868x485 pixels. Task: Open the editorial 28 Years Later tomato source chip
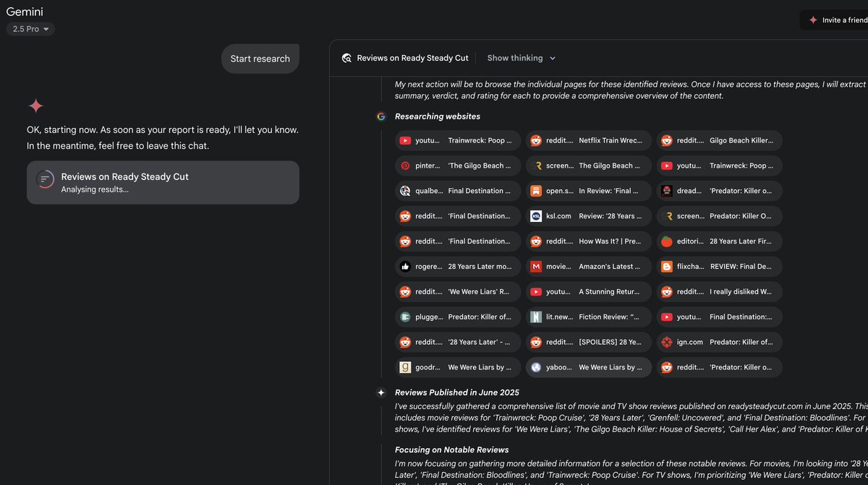(720, 241)
